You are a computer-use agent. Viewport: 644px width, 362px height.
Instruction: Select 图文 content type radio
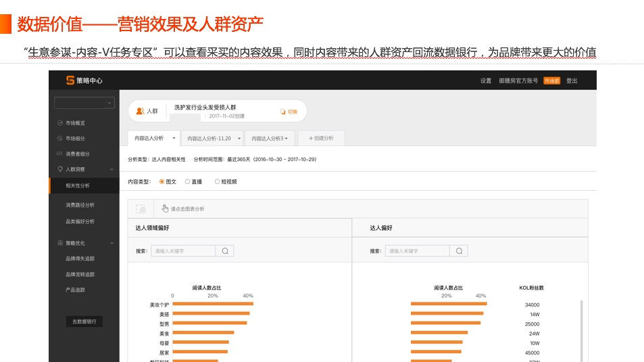tap(162, 181)
